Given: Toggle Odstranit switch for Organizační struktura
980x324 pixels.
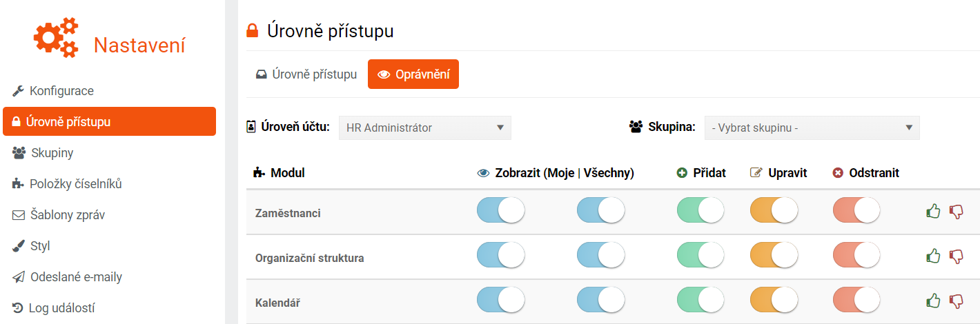Looking at the screenshot, I should [x=856, y=255].
